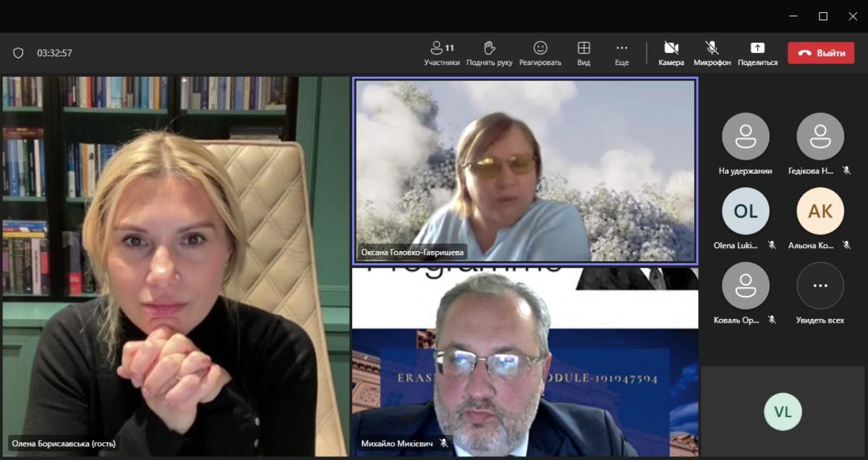Leave the meeting with Выйти
Viewport: 868px width, 460px height.
point(821,53)
